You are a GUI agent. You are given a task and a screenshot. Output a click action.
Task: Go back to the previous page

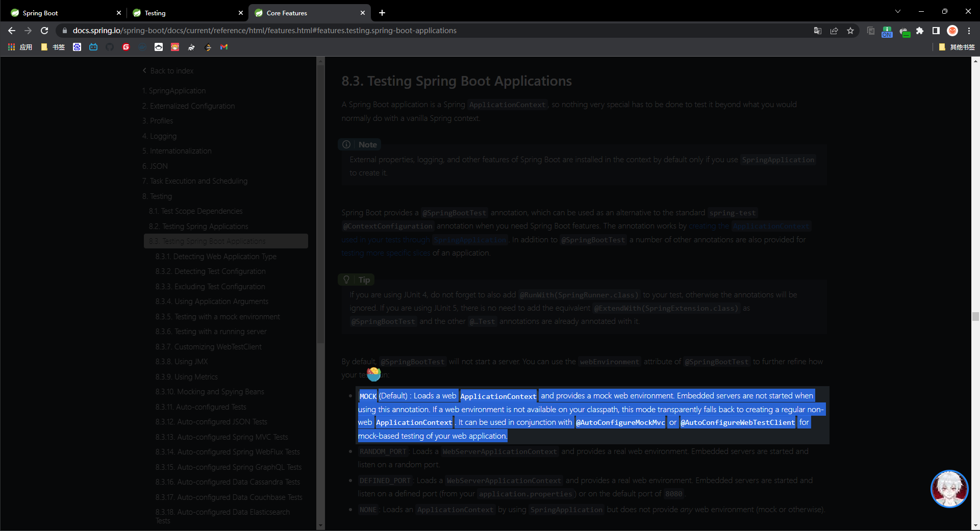pyautogui.click(x=12, y=31)
